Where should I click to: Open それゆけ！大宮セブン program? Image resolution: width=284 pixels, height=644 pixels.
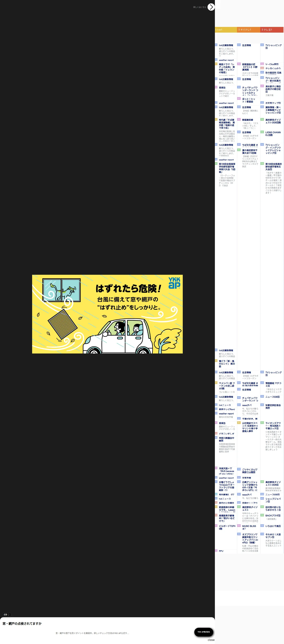pos(273,536)
